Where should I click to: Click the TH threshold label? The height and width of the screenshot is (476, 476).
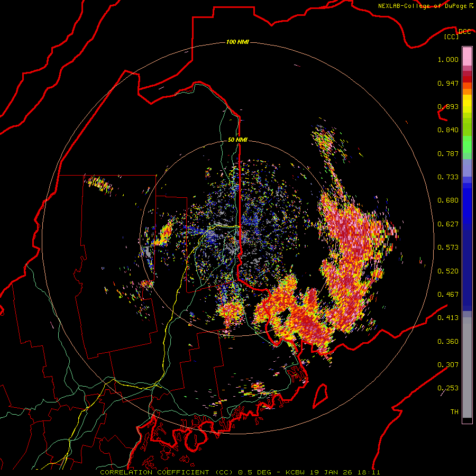[454, 412]
